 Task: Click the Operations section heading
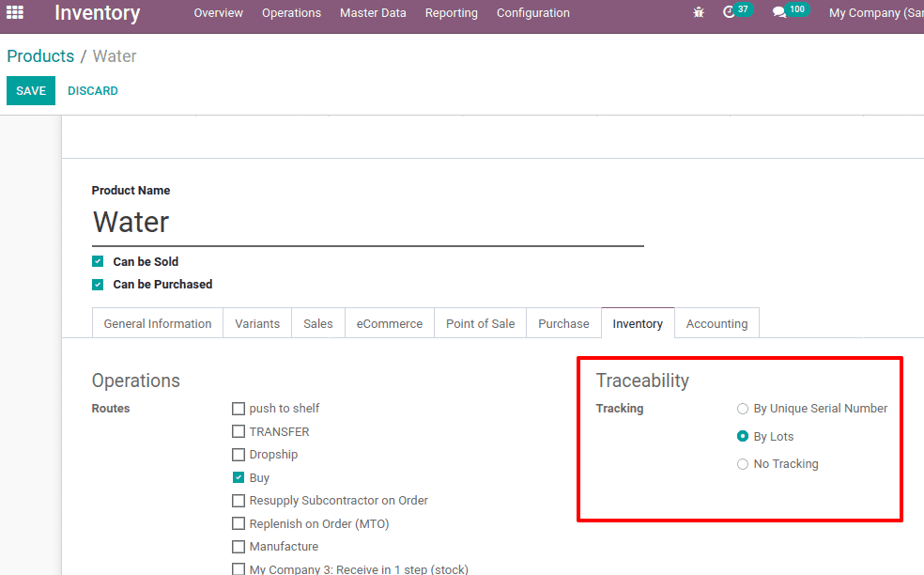pyautogui.click(x=135, y=381)
